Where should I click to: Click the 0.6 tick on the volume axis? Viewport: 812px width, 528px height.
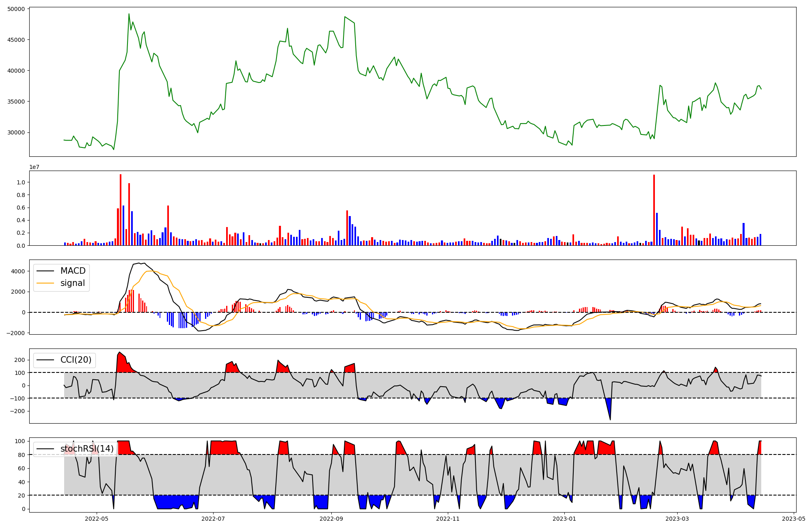point(21,208)
